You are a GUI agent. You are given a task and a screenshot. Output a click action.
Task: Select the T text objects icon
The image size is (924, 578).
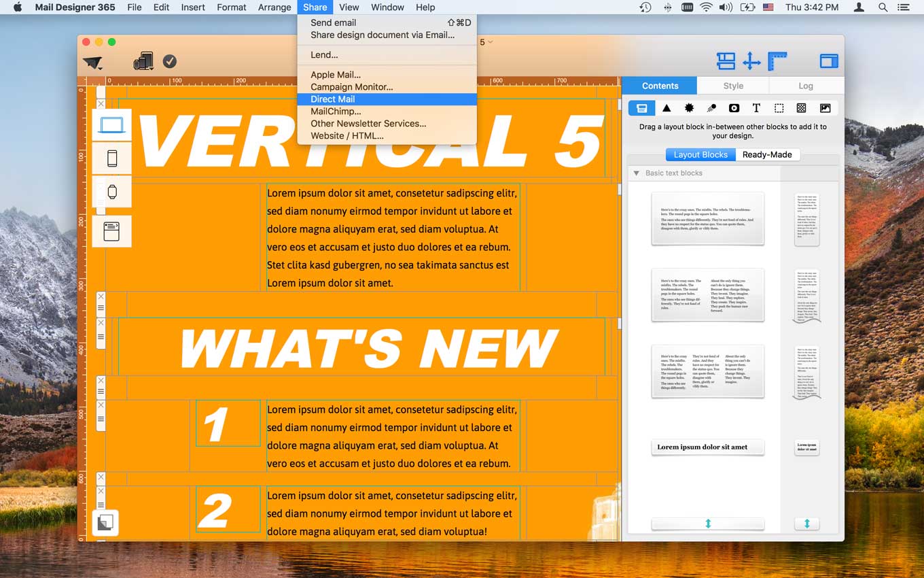tap(756, 108)
